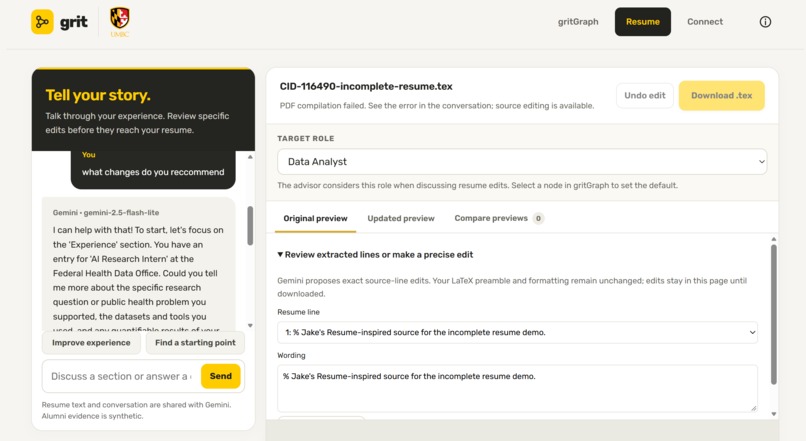Click the file name CID-116490-incomplete-resume.tex

[x=366, y=86]
